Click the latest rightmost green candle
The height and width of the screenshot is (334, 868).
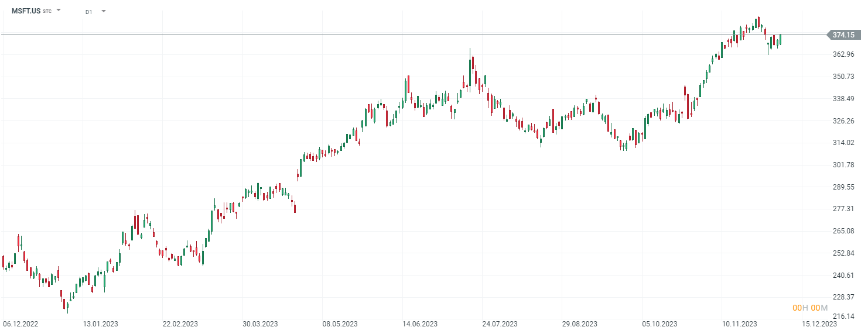point(780,40)
